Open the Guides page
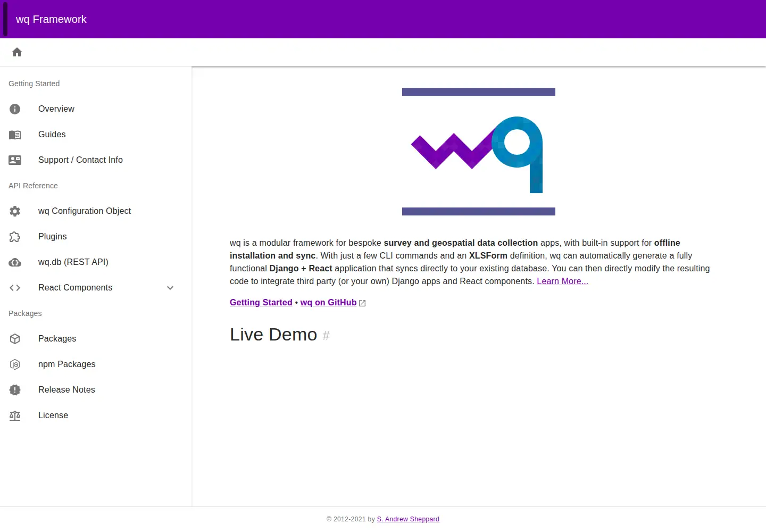The height and width of the screenshot is (532, 766). pos(96,135)
